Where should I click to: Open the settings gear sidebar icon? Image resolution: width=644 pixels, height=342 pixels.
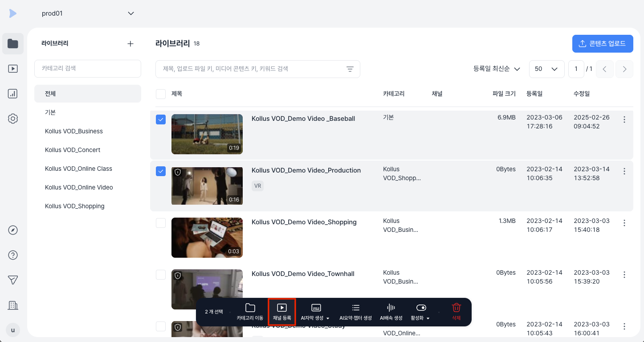coord(13,119)
